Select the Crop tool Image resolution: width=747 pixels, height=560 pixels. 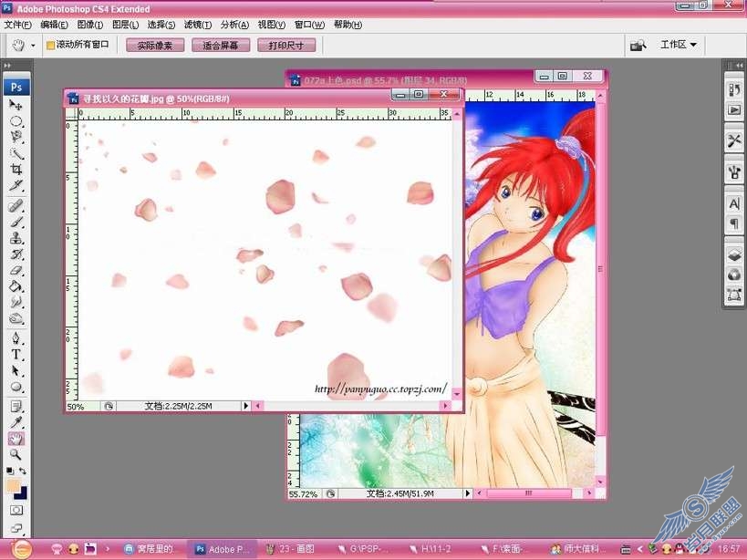[x=16, y=170]
